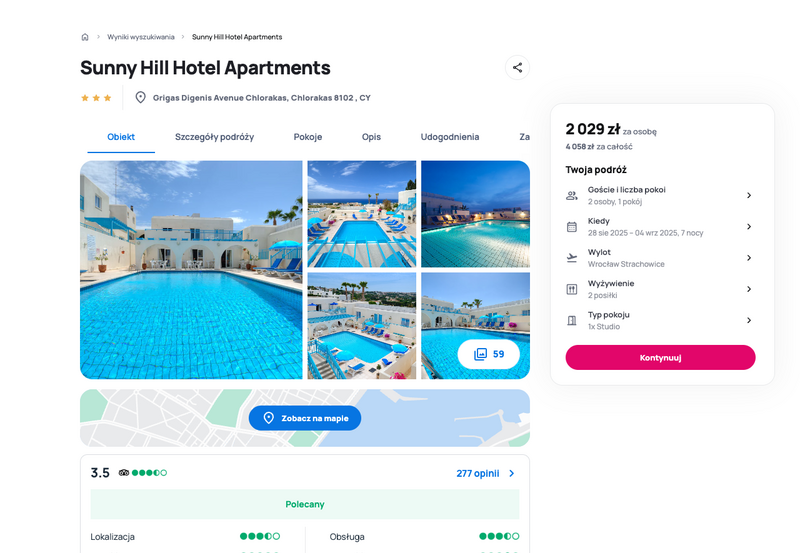Click the home icon in breadcrumb

tap(85, 37)
